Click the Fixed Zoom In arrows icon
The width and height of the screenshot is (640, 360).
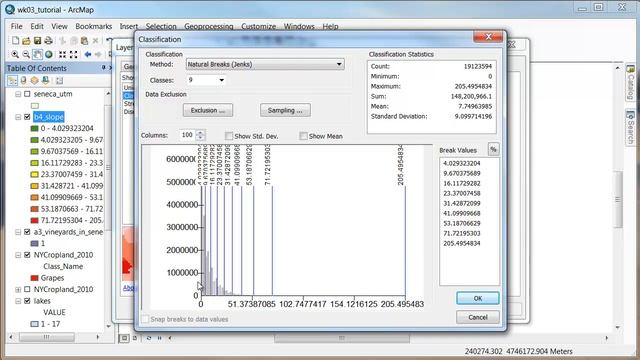[62, 54]
